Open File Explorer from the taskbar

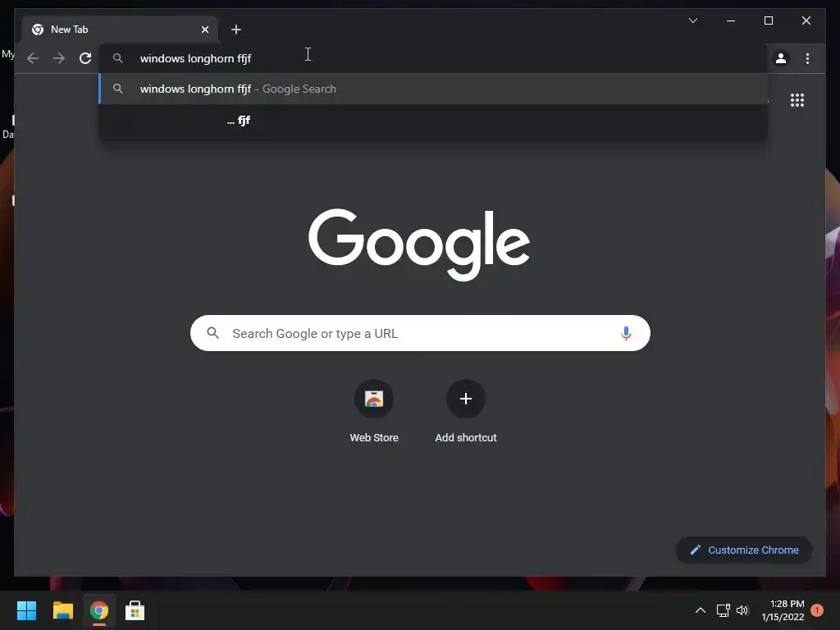[62, 610]
